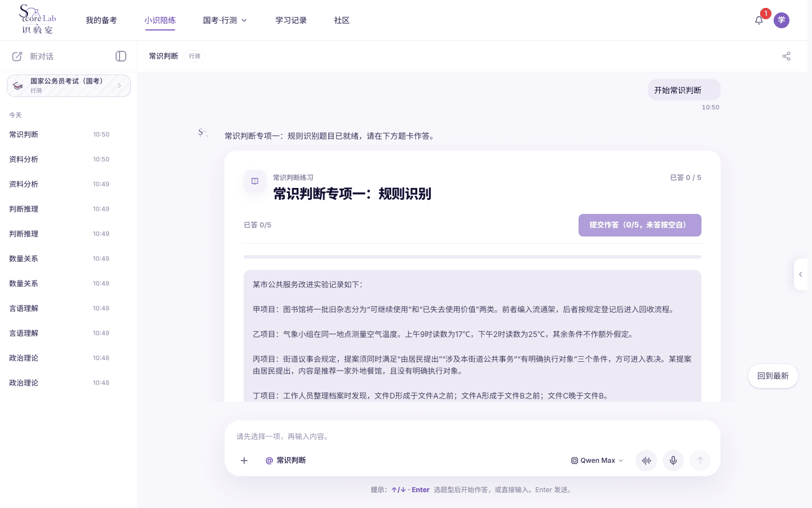Viewport: 812px width, 508px height.
Task: Click the 常识判断 header title
Action: pyautogui.click(x=164, y=56)
